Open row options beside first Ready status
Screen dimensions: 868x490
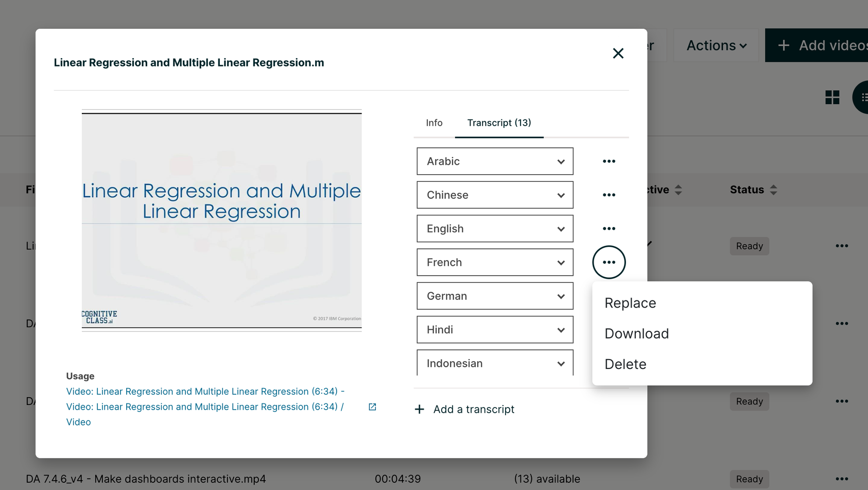842,246
